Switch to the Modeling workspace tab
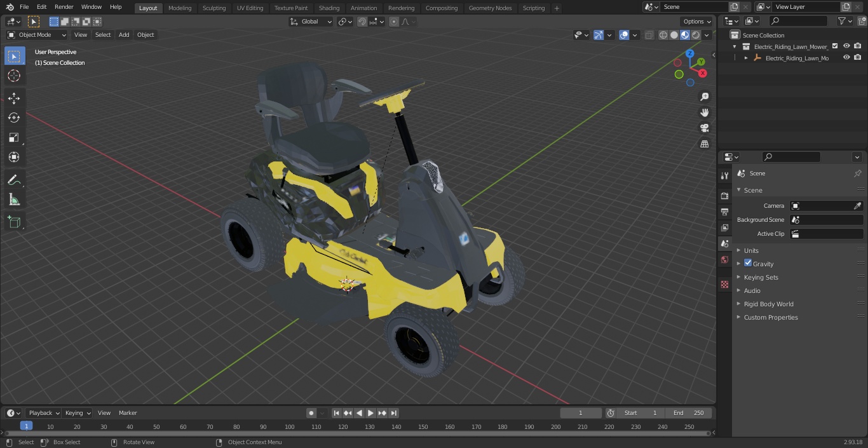This screenshot has width=868, height=448. click(180, 8)
